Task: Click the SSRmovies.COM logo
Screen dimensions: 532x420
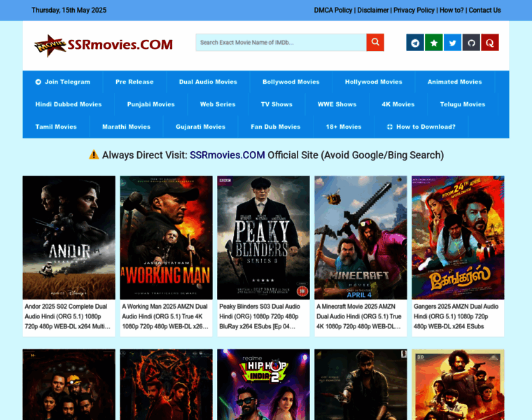Action: [104, 45]
